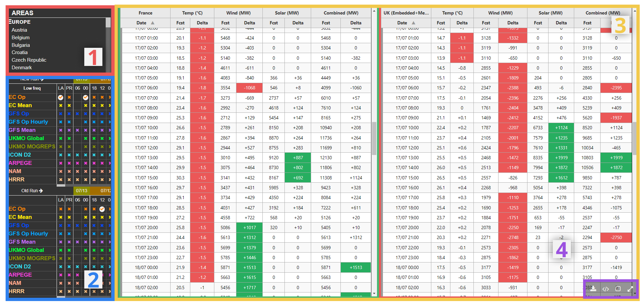Click UK (Embedded+Me... column title header

click(406, 13)
